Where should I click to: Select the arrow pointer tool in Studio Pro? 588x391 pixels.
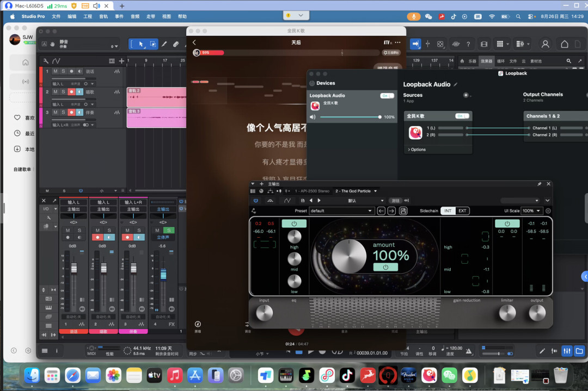click(142, 44)
